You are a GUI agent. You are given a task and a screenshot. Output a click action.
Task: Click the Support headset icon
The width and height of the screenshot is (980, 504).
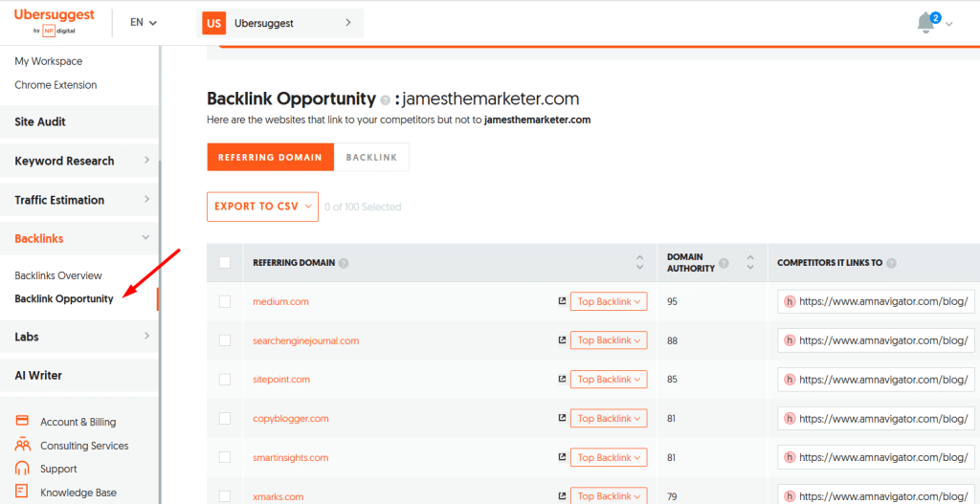[23, 469]
